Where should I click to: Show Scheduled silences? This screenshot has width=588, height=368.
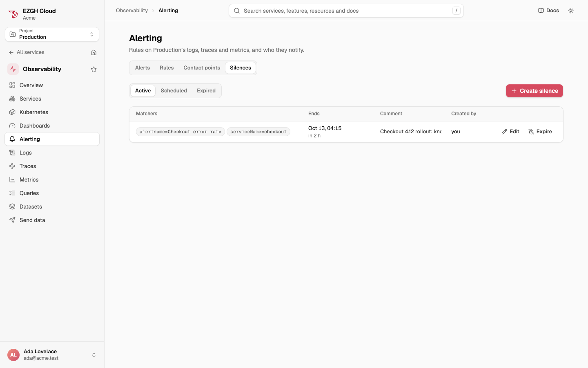(x=174, y=91)
